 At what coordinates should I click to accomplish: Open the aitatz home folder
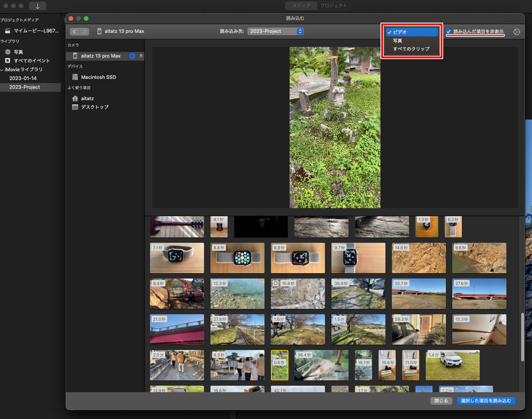(87, 98)
